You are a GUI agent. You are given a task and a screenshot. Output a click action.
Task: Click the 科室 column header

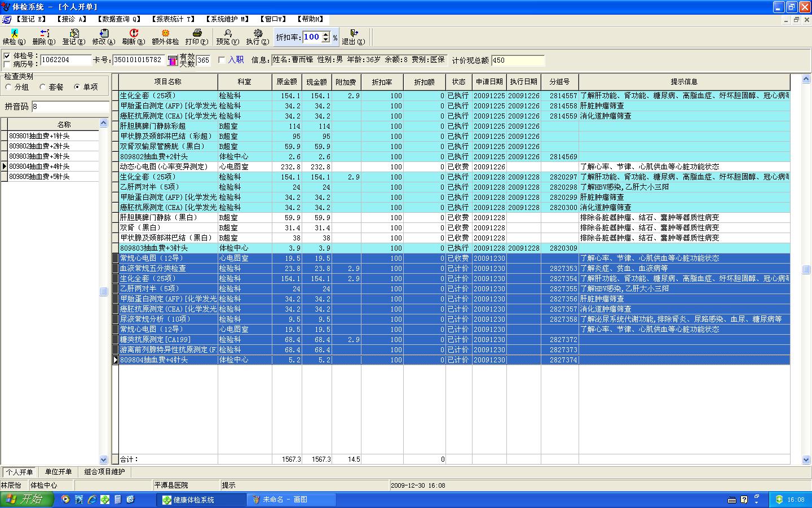pos(245,82)
